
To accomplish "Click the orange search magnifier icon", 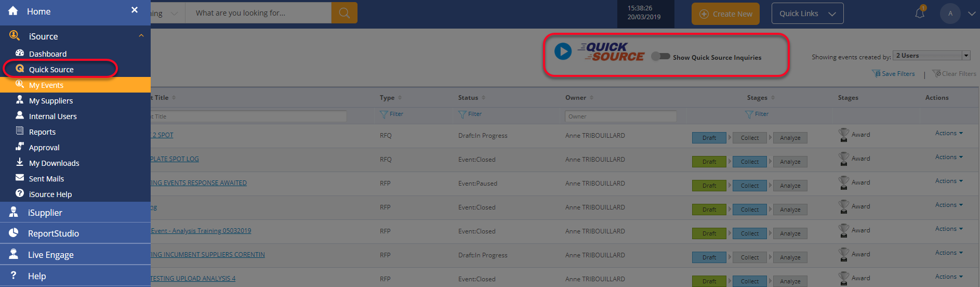I will 344,13.
